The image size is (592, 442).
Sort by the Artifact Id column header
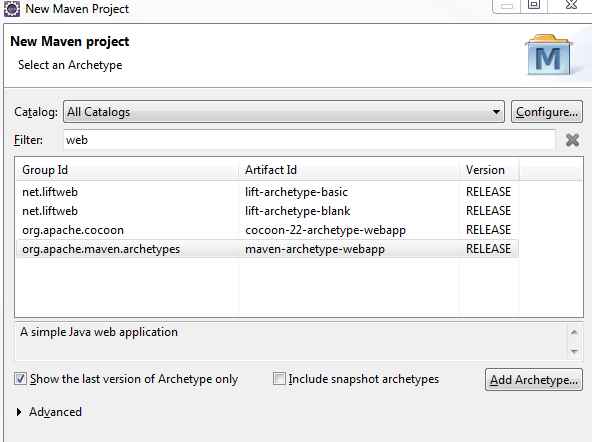[x=349, y=170]
